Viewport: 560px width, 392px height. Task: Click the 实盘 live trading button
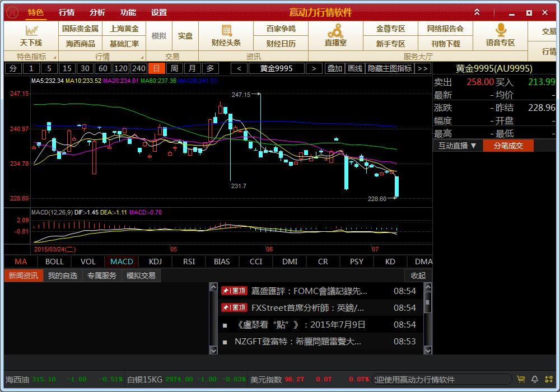pyautogui.click(x=185, y=36)
